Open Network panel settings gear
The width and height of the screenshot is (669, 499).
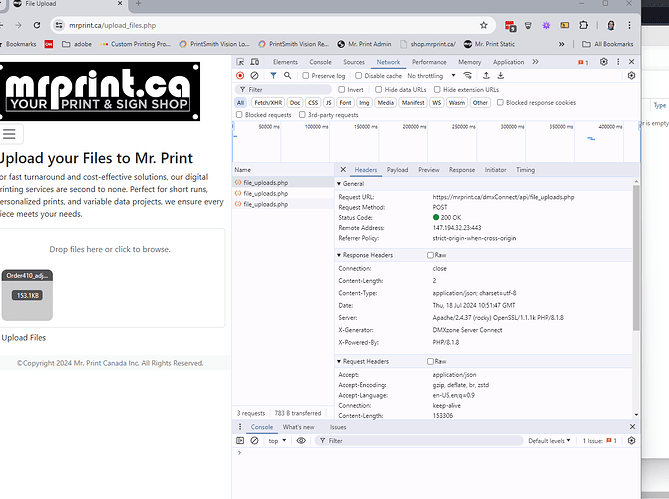[x=631, y=75]
